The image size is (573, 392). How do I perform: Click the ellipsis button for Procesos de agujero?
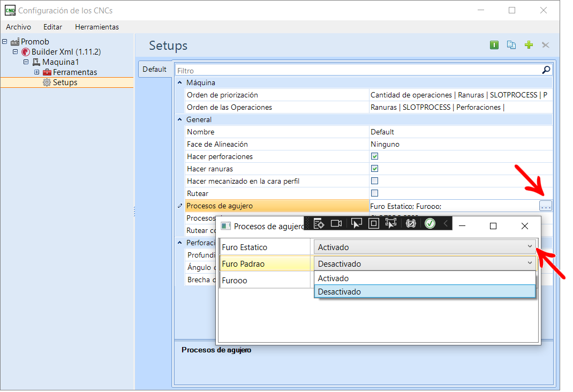tap(546, 206)
